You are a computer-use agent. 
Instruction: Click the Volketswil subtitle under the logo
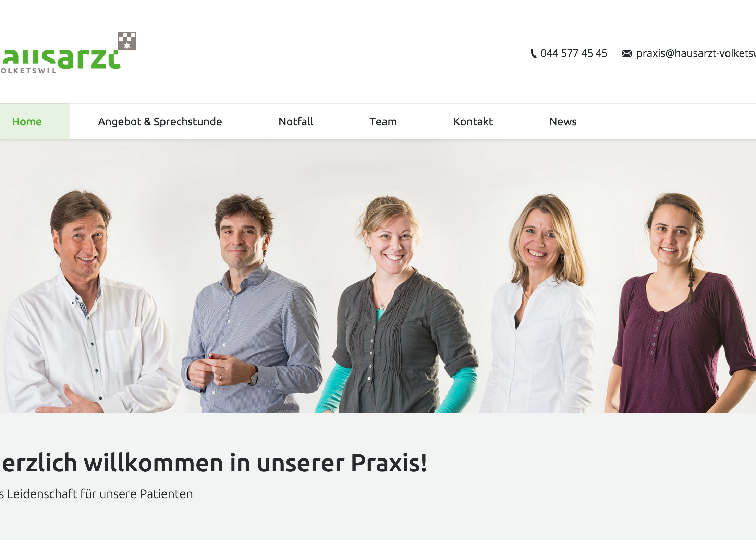pos(28,71)
